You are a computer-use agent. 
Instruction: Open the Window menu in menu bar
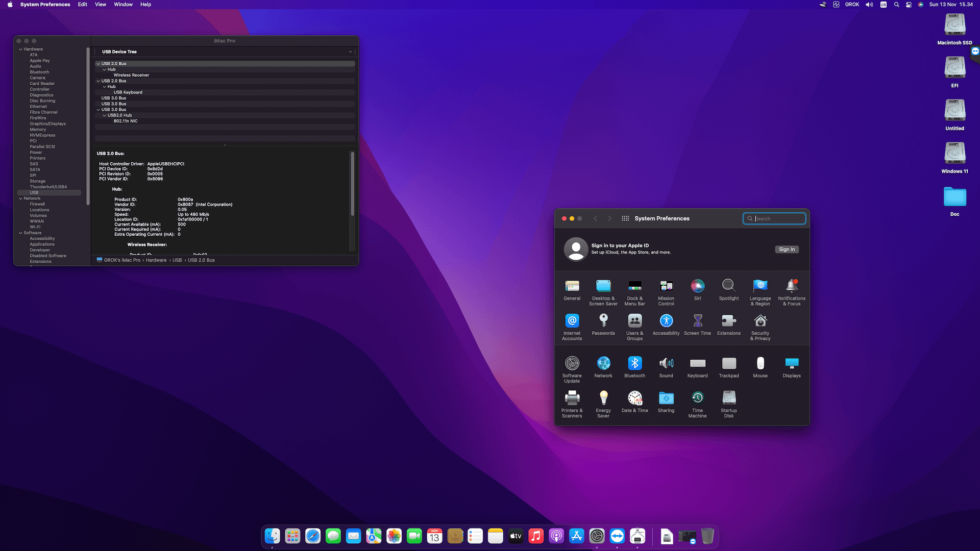click(123, 5)
